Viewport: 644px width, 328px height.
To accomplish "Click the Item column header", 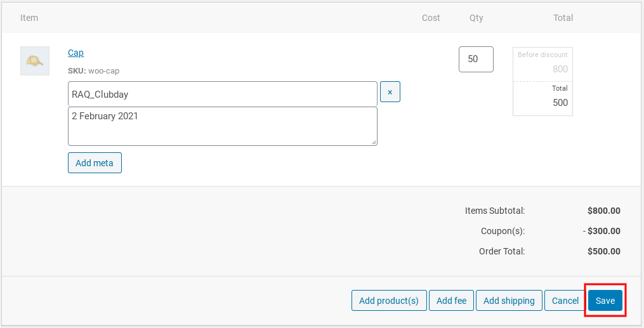I will tap(29, 18).
